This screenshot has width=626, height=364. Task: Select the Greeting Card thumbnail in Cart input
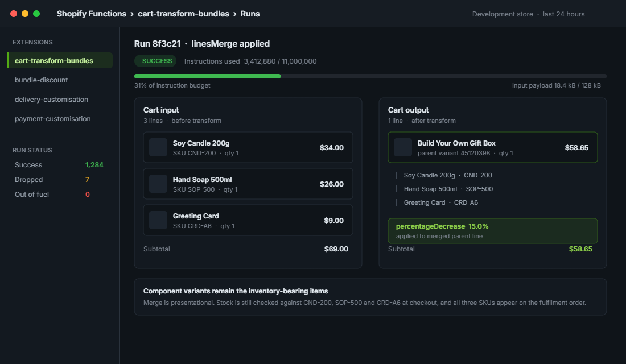[158, 220]
